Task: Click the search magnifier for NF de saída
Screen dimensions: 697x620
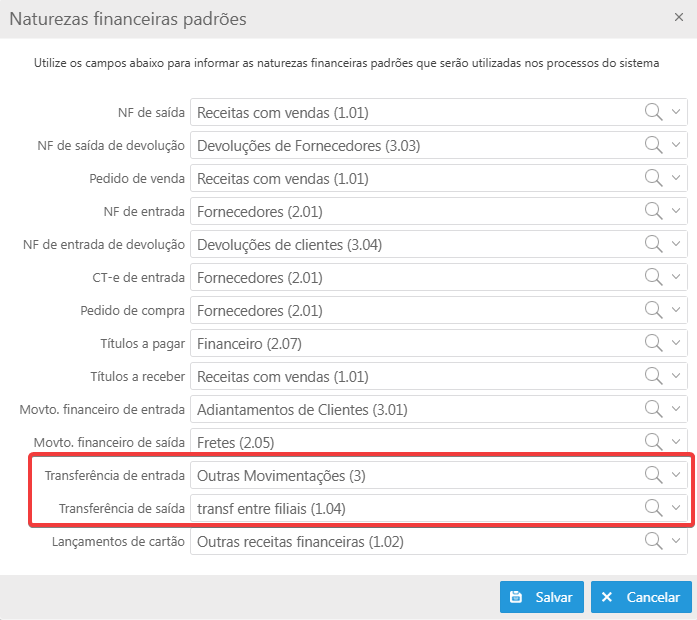Action: pos(654,112)
